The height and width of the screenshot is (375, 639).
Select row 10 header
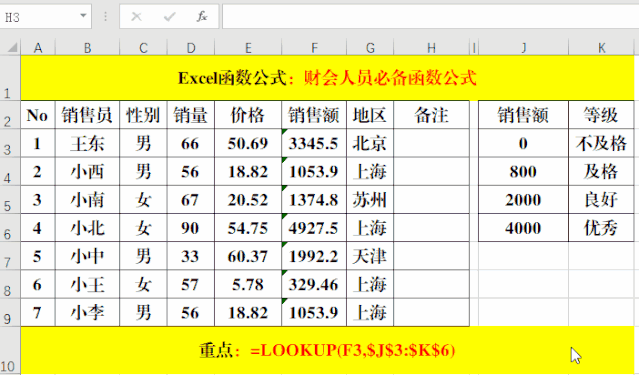[x=10, y=350]
